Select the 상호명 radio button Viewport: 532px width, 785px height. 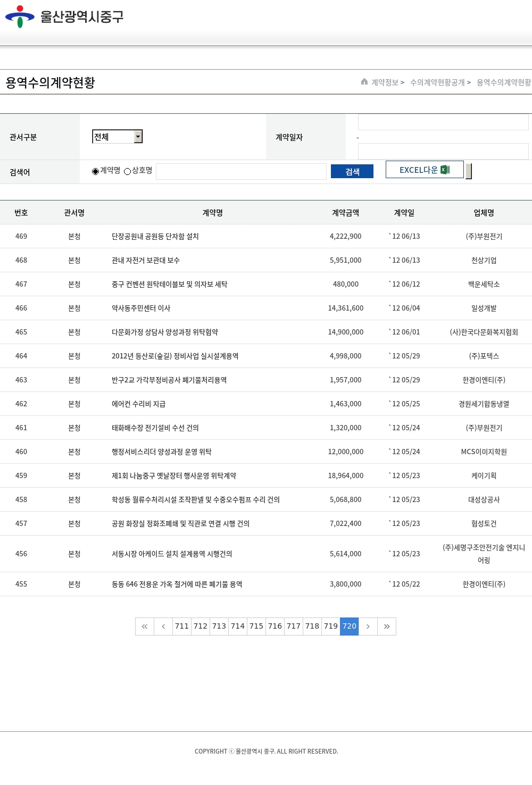tap(128, 171)
